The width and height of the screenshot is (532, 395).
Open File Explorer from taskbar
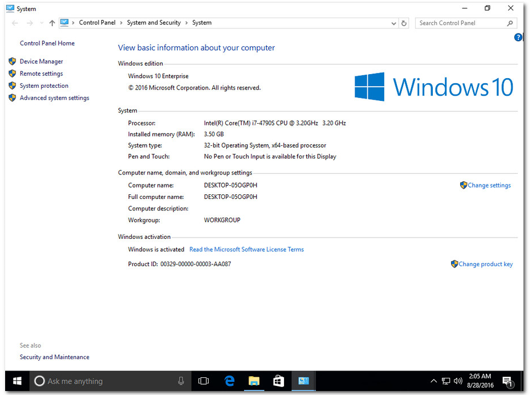click(254, 381)
